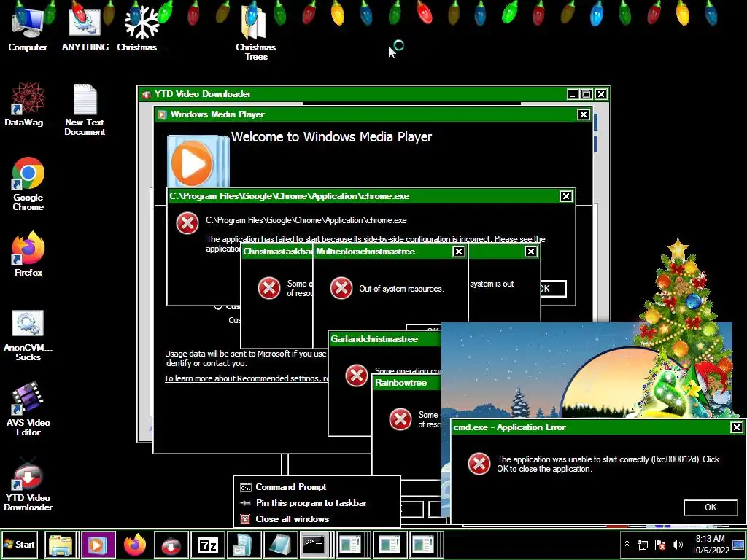The height and width of the screenshot is (560, 747).
Task: Open the Christmas Trees folder
Action: click(256, 32)
